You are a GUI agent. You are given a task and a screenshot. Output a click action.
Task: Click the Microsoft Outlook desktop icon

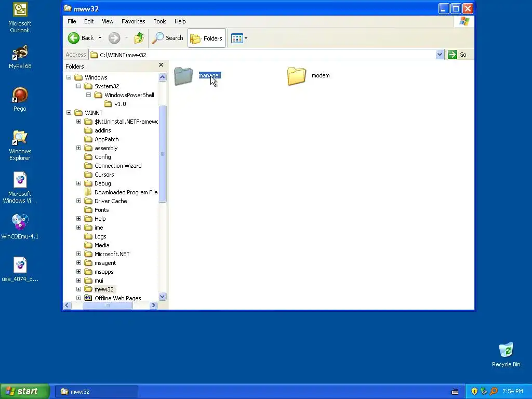(x=20, y=18)
